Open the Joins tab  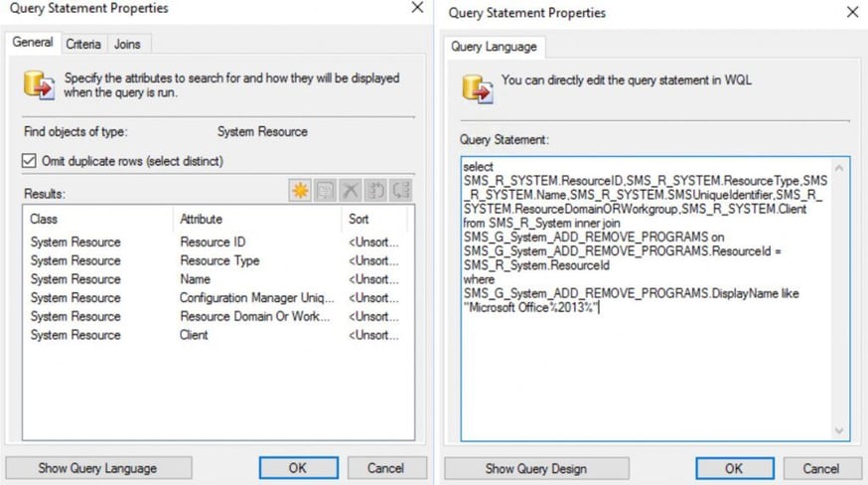(127, 44)
